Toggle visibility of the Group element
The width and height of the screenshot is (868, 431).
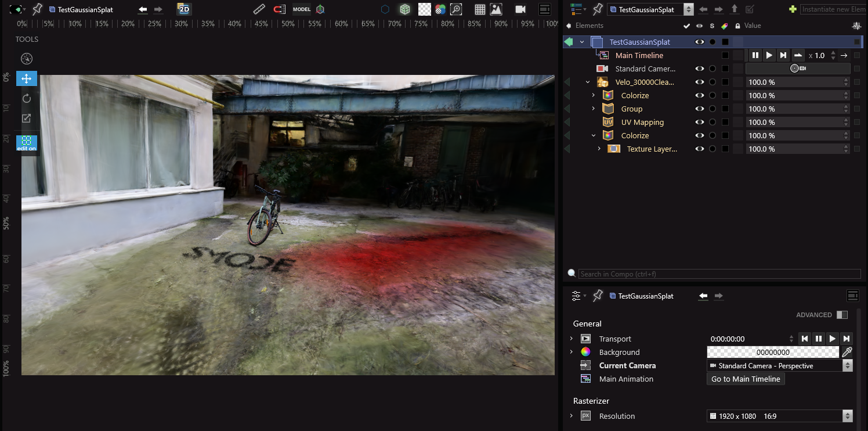coord(700,109)
